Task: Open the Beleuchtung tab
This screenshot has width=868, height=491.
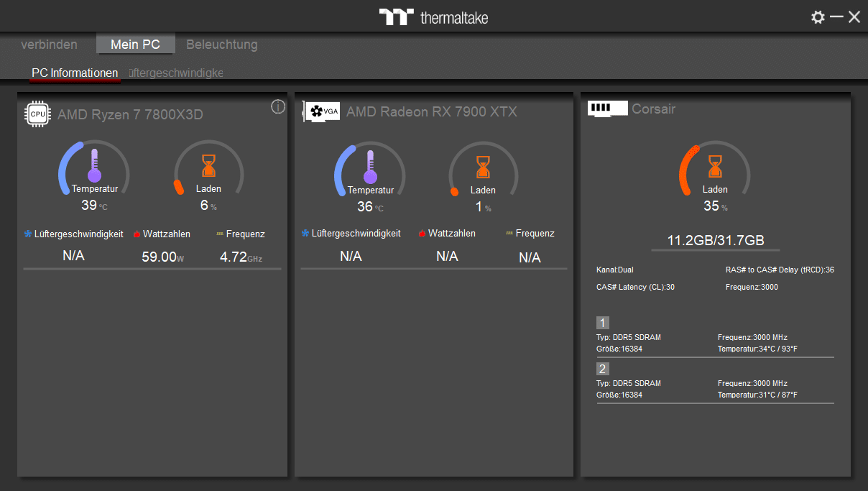Action: (221, 45)
